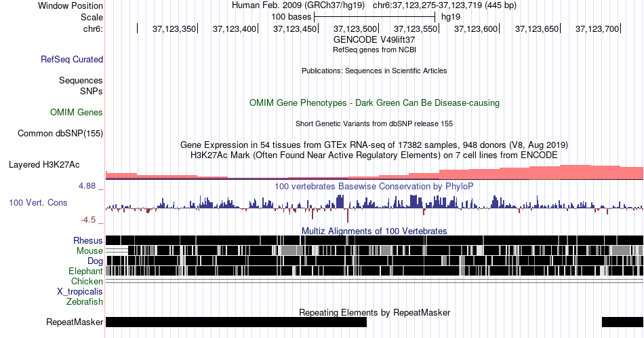Click the Common dbSNP(155) track label
The image size is (644, 338).
[60, 134]
